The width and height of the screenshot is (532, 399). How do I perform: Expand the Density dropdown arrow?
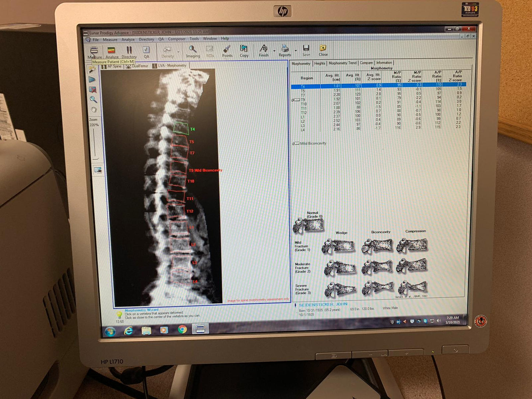[x=179, y=52]
